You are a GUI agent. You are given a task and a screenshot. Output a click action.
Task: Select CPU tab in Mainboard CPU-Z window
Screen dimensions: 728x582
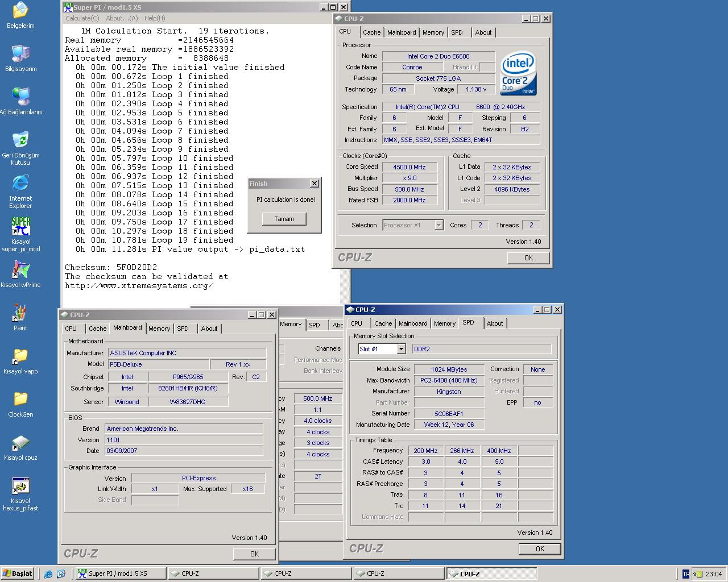pyautogui.click(x=71, y=329)
